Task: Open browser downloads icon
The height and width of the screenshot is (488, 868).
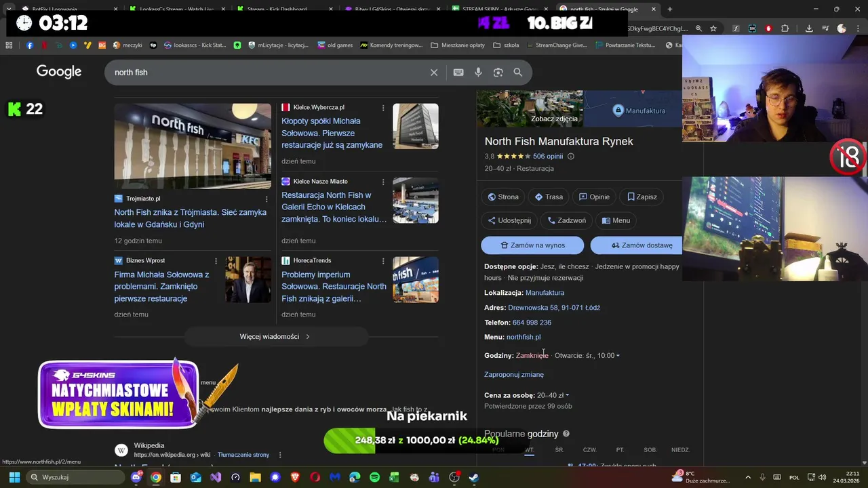Action: click(809, 28)
